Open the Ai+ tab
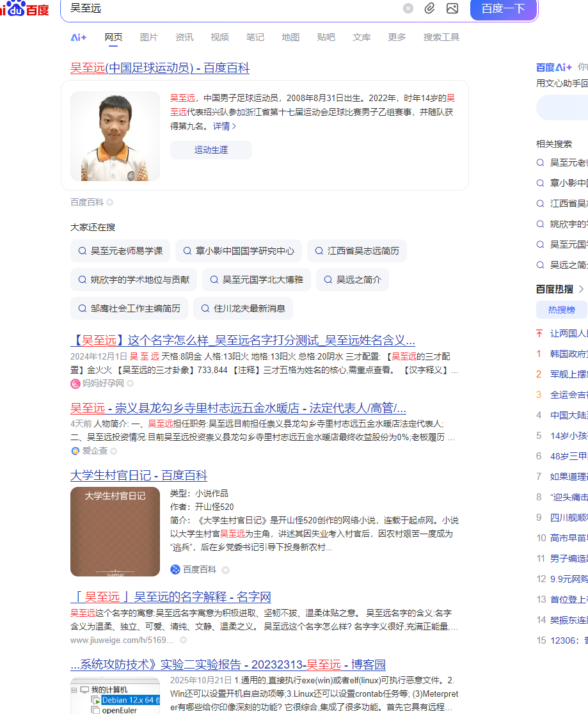The width and height of the screenshot is (588, 714). [78, 37]
